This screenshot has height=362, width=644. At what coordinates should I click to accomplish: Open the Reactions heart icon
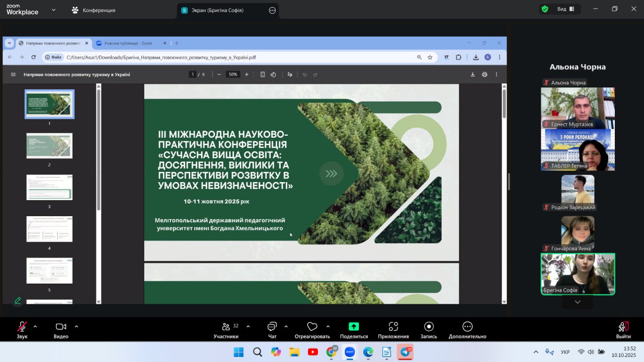coord(312,327)
